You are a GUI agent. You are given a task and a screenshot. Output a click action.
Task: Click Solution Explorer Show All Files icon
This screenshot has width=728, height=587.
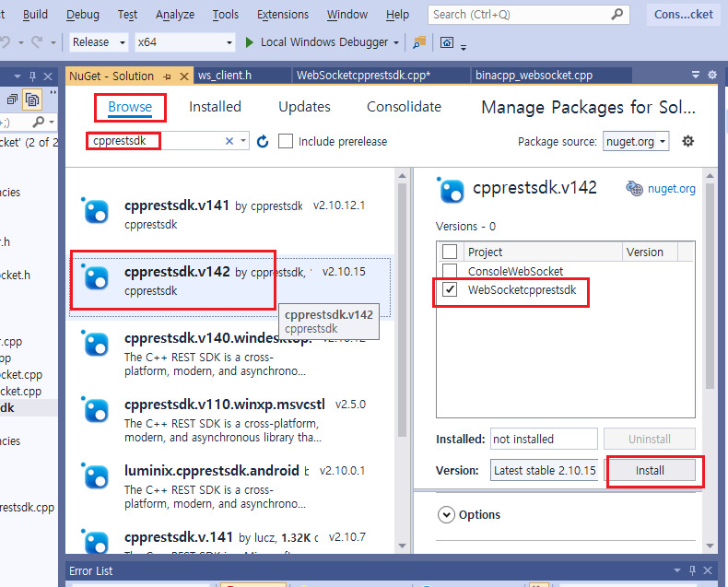point(32,100)
